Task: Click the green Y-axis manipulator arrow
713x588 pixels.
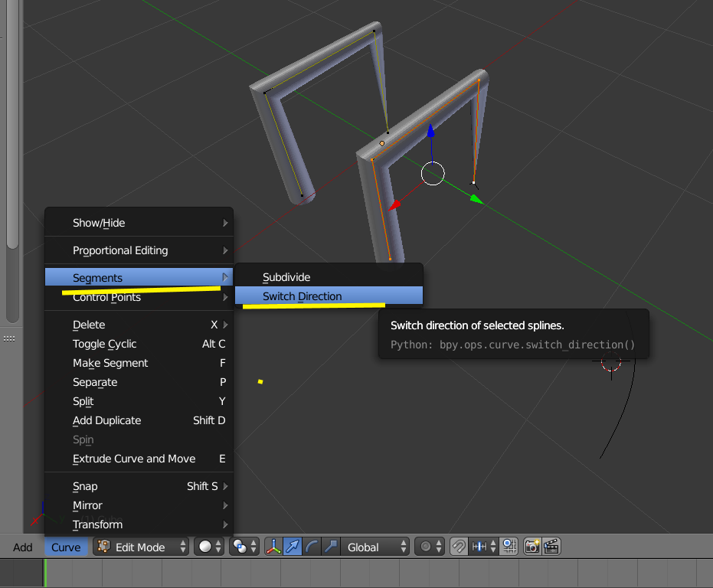Action: point(476,199)
